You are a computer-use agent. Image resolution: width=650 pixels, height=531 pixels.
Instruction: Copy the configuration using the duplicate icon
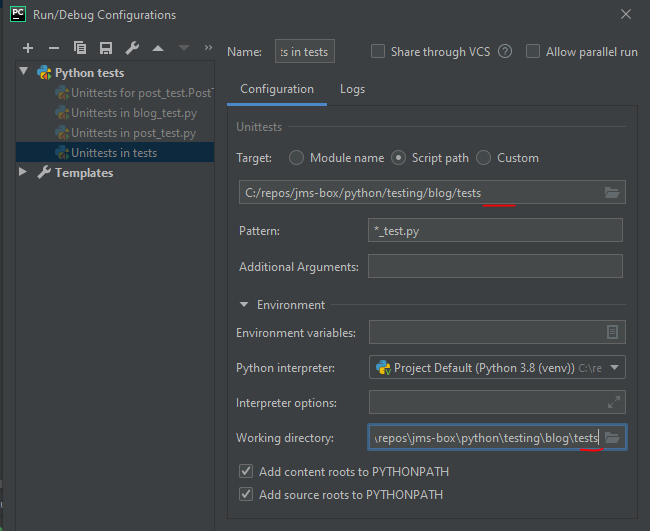[x=80, y=48]
